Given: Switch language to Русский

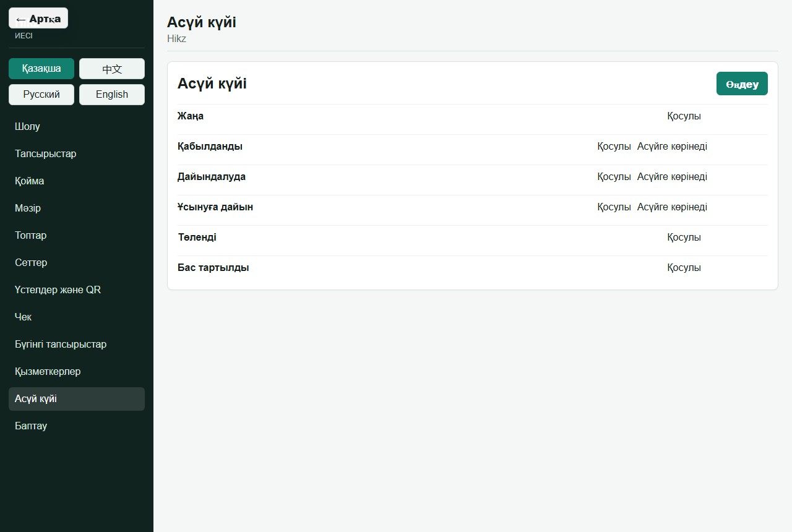Looking at the screenshot, I should pos(41,95).
